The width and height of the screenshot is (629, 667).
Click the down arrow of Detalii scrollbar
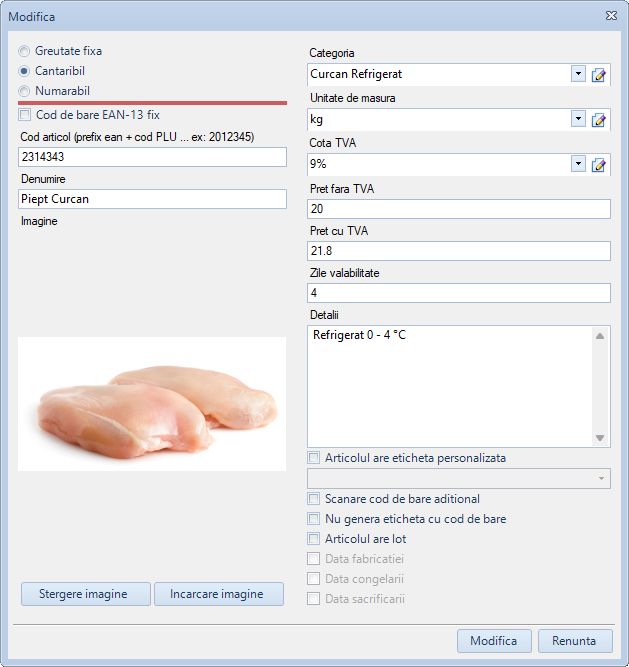(x=600, y=438)
